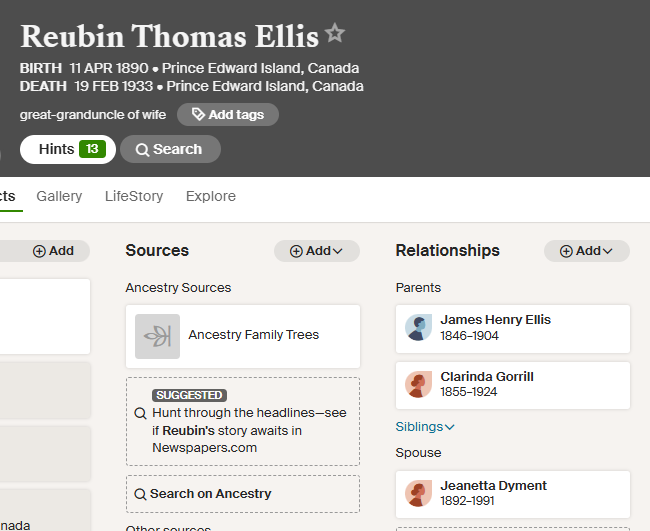Open the Sources Add dropdown

[x=317, y=251]
